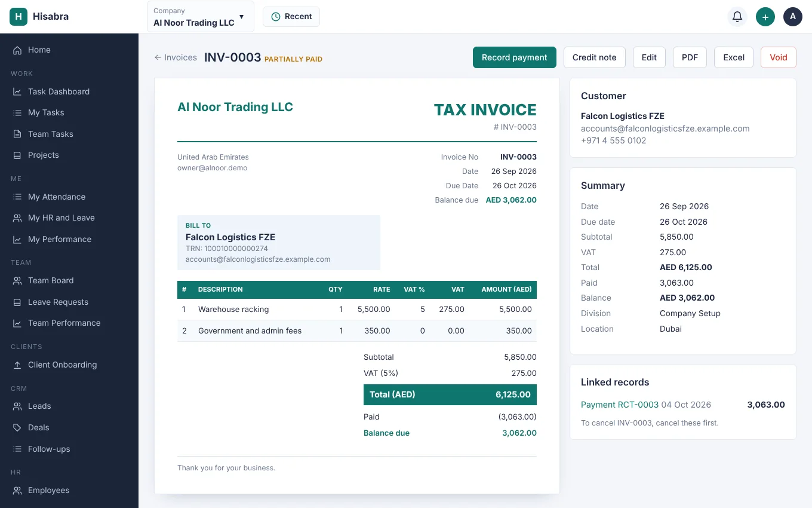Open the Deals page
The height and width of the screenshot is (508, 812).
tap(69, 428)
